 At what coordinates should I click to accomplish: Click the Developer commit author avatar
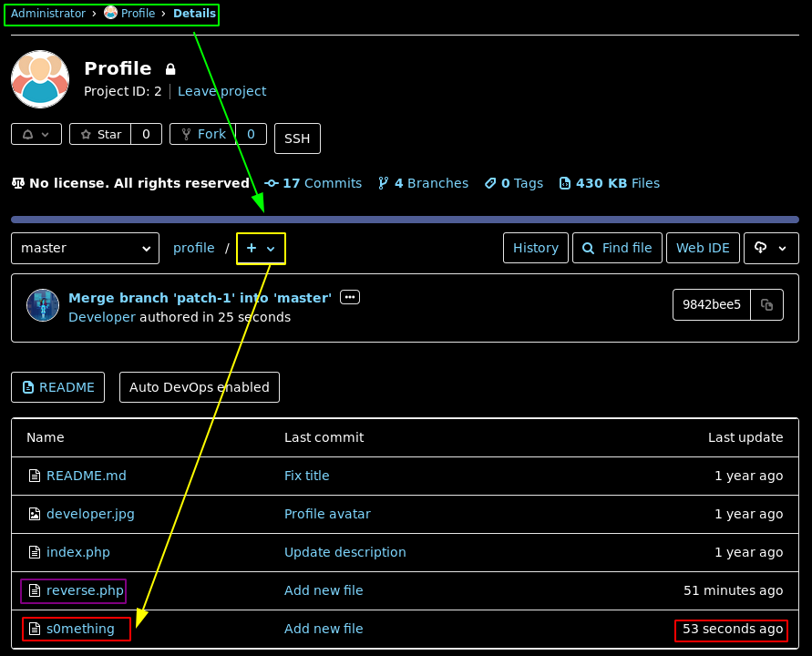coord(43,305)
